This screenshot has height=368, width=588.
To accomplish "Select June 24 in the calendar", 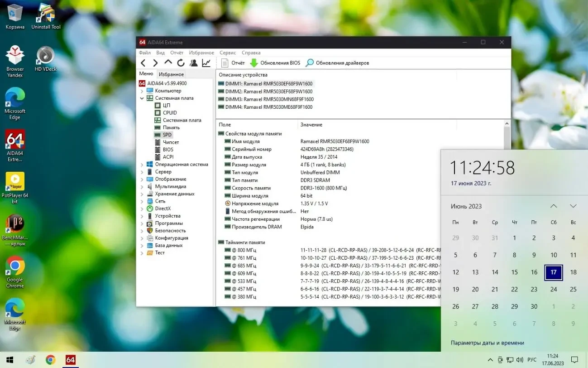I will (x=554, y=289).
